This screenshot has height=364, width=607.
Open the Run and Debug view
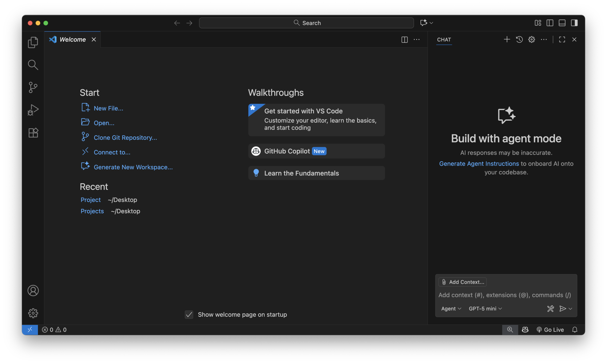(33, 110)
